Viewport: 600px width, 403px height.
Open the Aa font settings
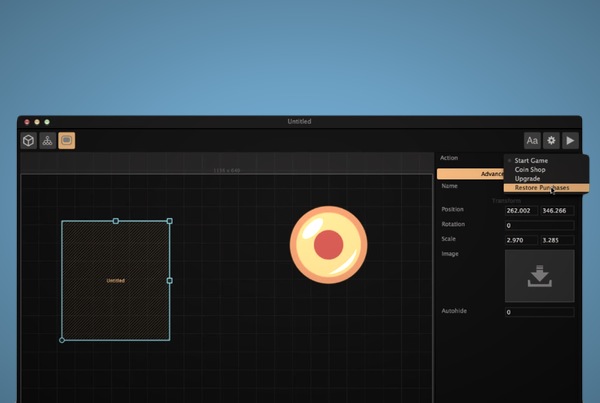(x=532, y=141)
